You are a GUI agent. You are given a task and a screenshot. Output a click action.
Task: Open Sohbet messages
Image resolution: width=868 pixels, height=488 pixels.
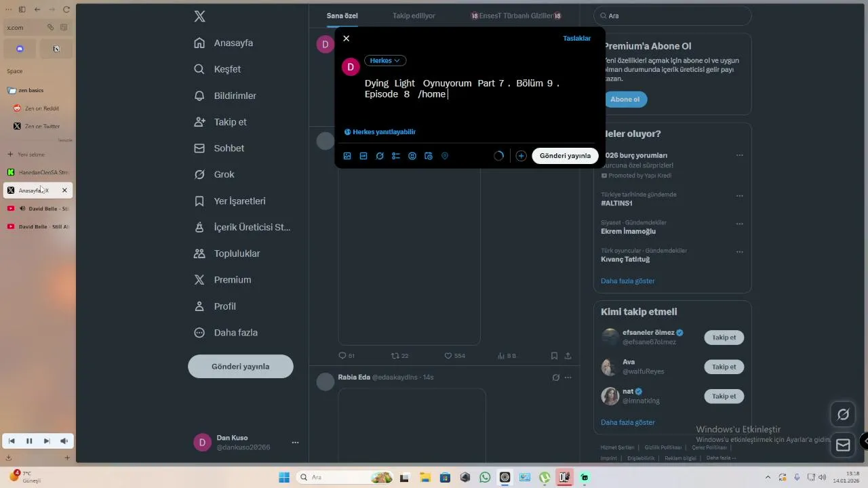click(219, 148)
